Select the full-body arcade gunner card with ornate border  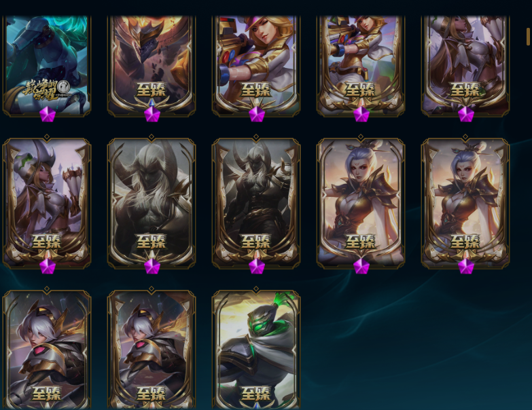(361, 65)
